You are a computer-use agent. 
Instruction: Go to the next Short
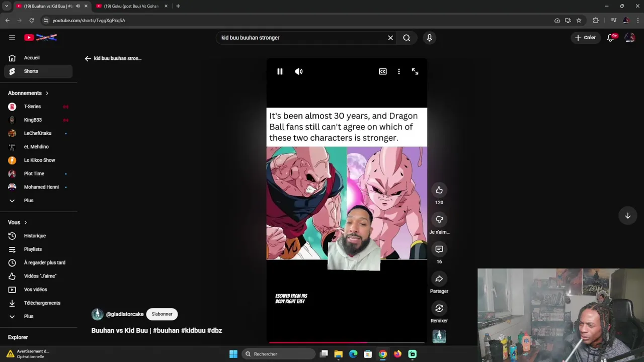(628, 216)
